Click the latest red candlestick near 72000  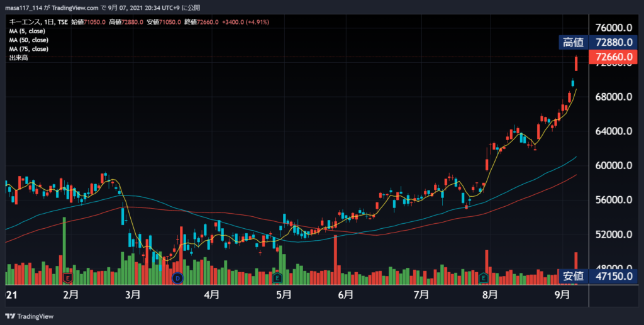(x=576, y=63)
